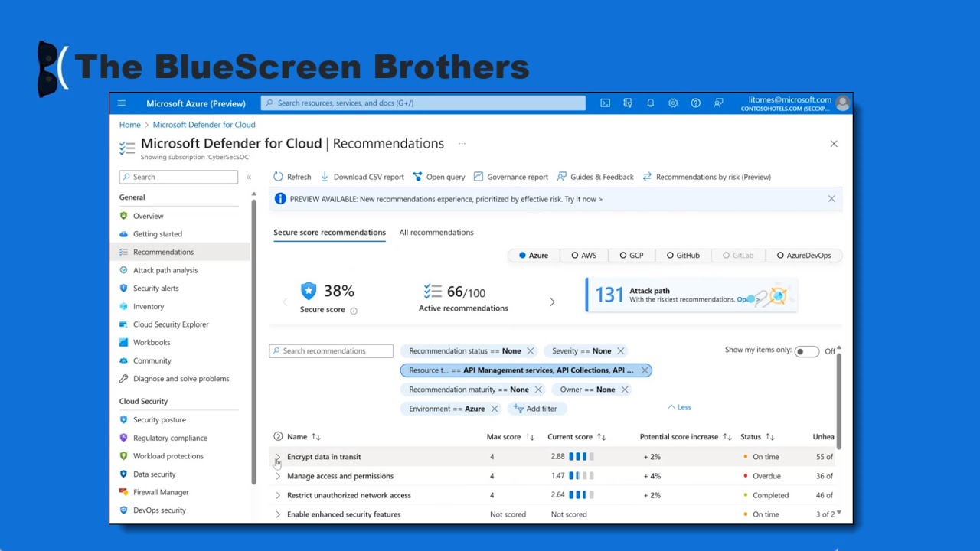Collapse filters with the Less link
Screen dimensions: 980x551
coord(680,407)
